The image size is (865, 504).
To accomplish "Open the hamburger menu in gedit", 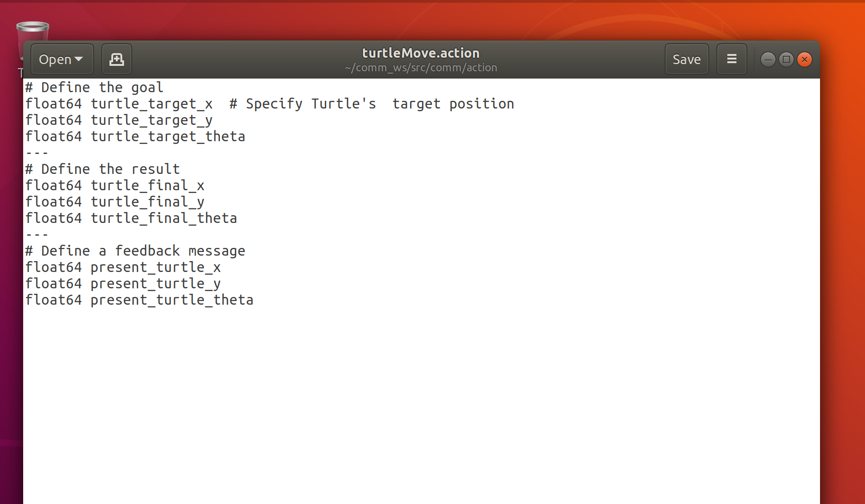I will [x=731, y=59].
